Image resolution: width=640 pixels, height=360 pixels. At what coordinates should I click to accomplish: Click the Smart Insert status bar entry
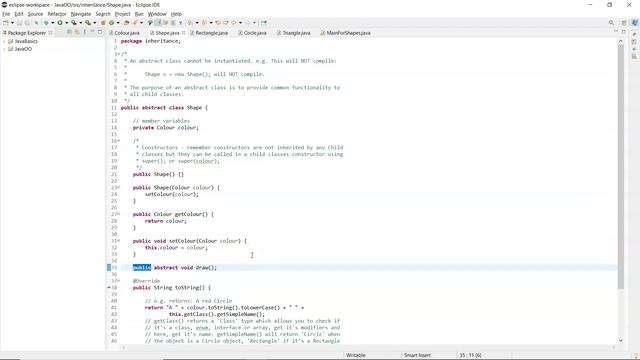(417, 355)
